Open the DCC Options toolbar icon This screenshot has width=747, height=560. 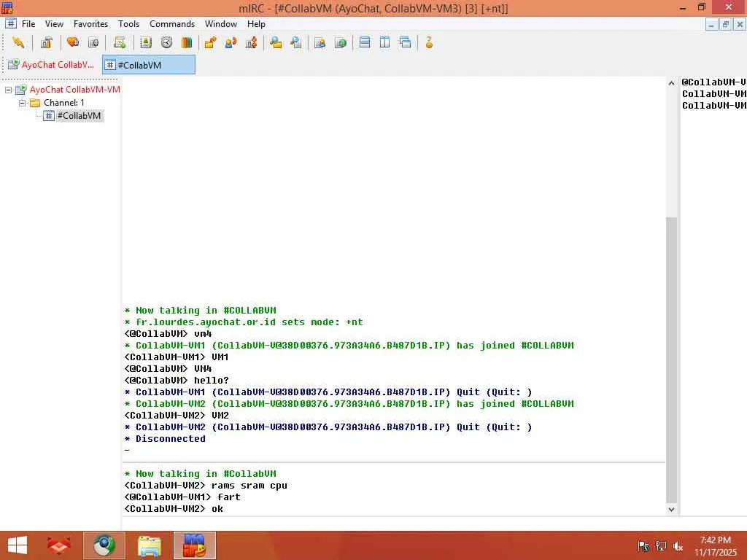pos(251,43)
